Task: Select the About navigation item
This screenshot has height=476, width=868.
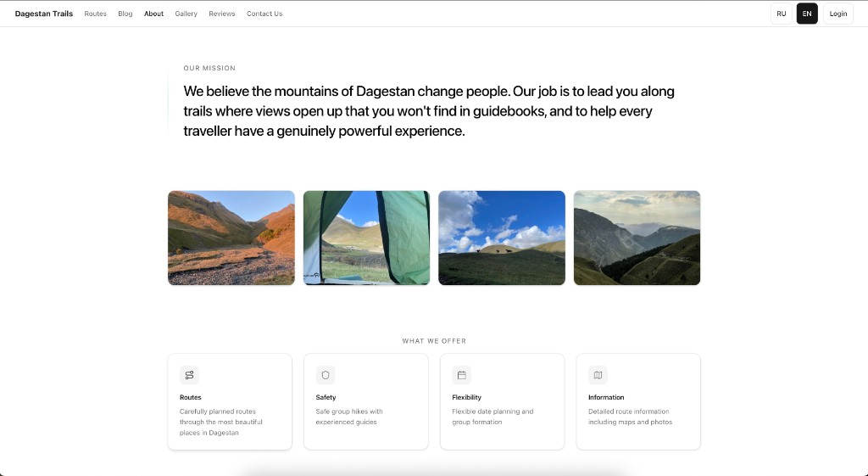Action: [x=153, y=14]
